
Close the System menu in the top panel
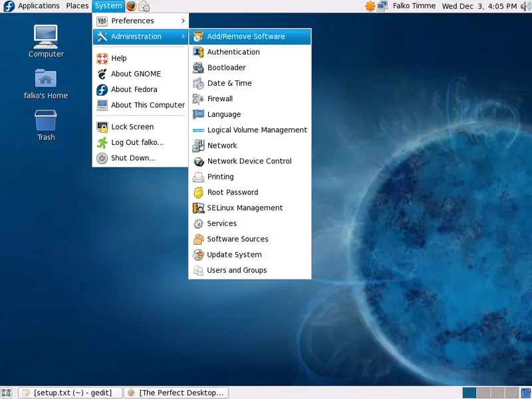(x=108, y=6)
